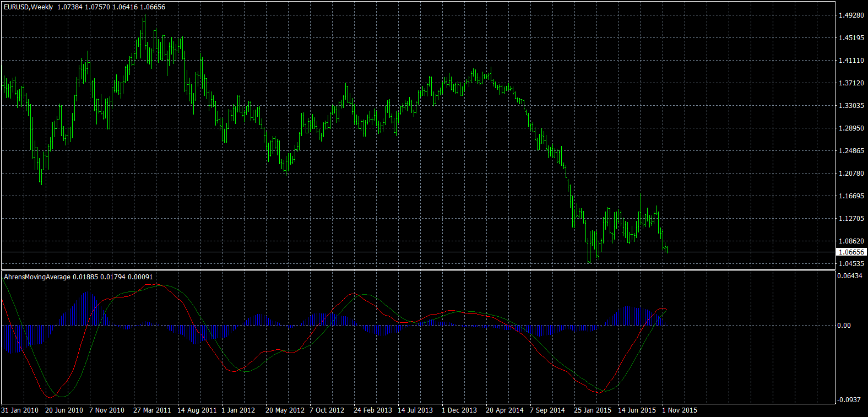The image size is (868, 417).
Task: Click price axis label 1.24865
Action: coord(851,151)
